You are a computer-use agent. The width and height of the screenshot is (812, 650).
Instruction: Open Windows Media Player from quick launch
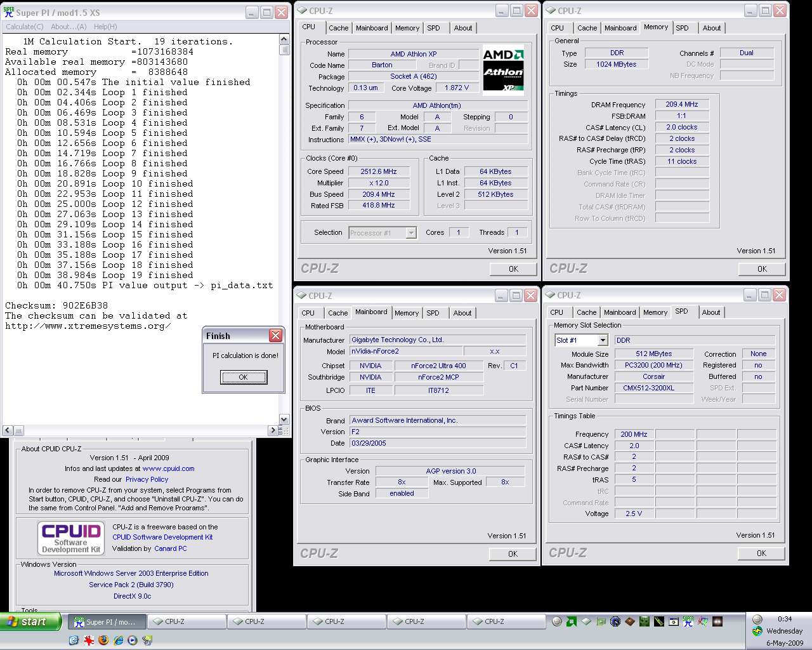[133, 640]
